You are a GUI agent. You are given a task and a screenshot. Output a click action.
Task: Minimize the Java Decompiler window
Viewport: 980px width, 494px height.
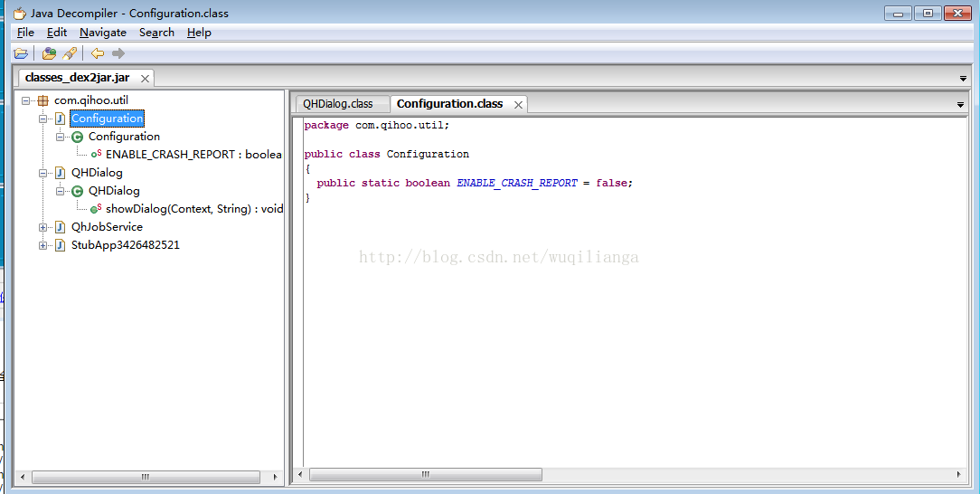click(x=898, y=14)
